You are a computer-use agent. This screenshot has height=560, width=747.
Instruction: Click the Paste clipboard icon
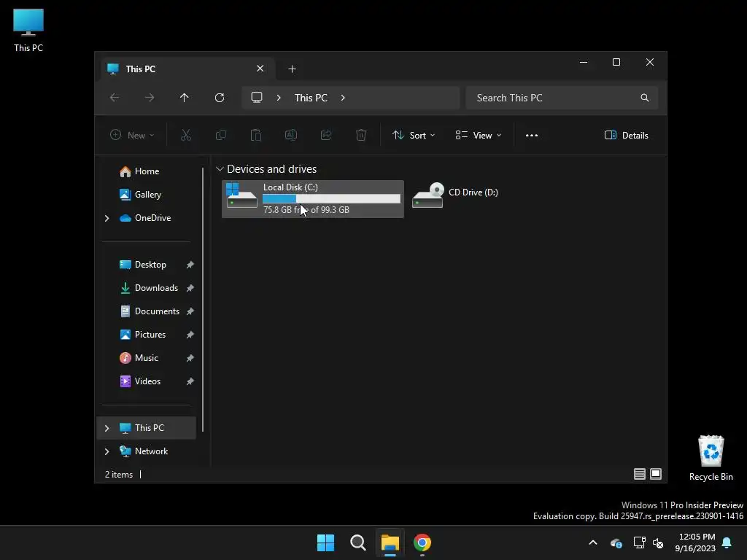click(x=256, y=135)
